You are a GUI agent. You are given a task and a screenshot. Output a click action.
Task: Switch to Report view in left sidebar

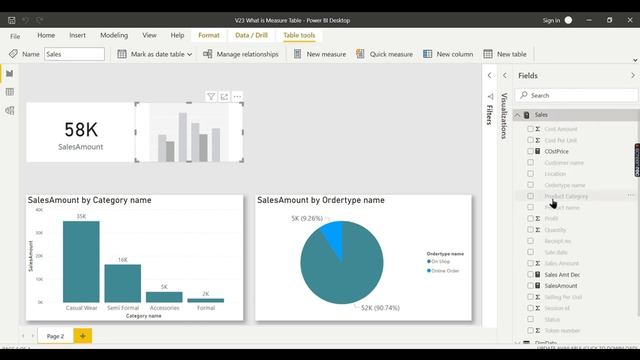(9, 73)
